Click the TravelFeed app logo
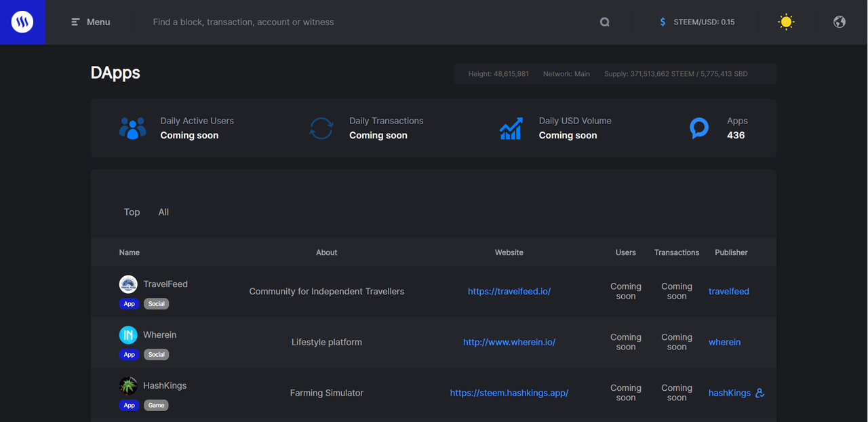 128,284
